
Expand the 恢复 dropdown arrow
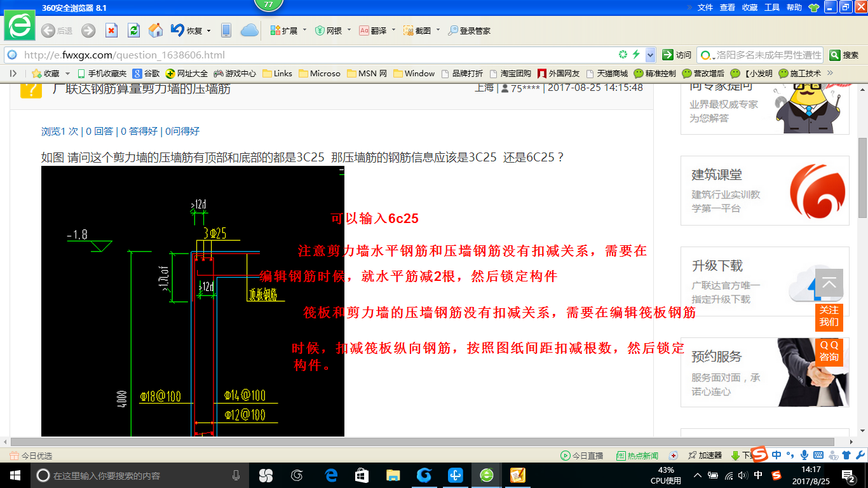[x=208, y=30]
